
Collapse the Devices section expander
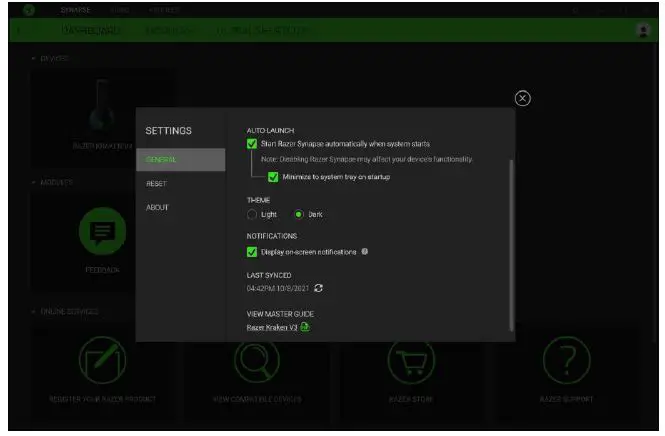[x=34, y=58]
